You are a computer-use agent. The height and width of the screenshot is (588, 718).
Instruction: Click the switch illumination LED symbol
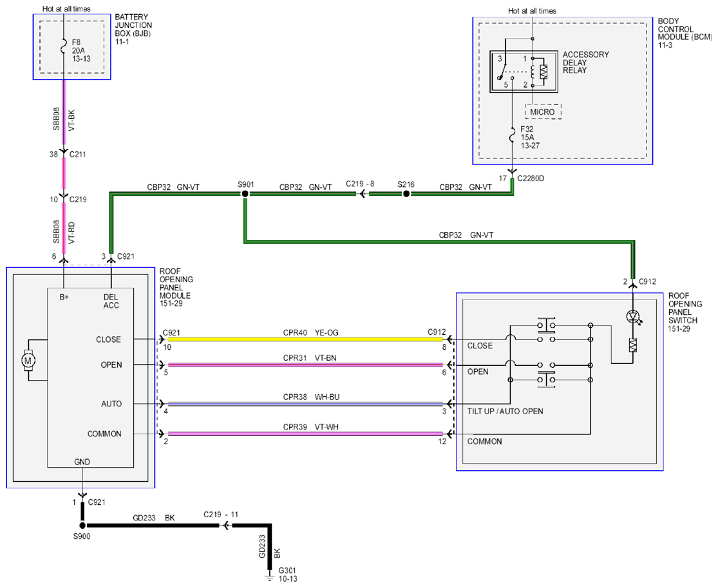pos(634,316)
